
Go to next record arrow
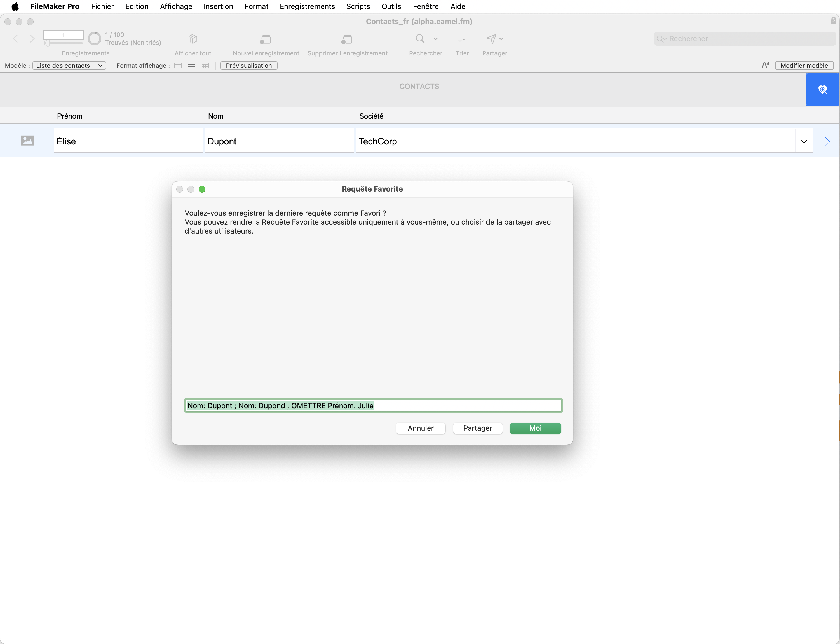click(32, 38)
